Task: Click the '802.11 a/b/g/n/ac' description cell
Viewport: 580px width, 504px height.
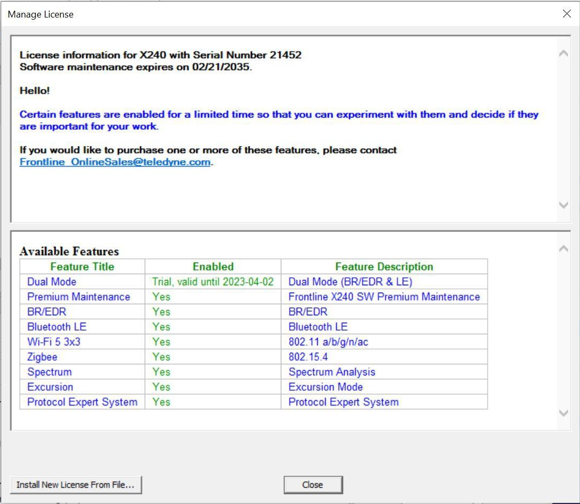Action: click(x=384, y=342)
